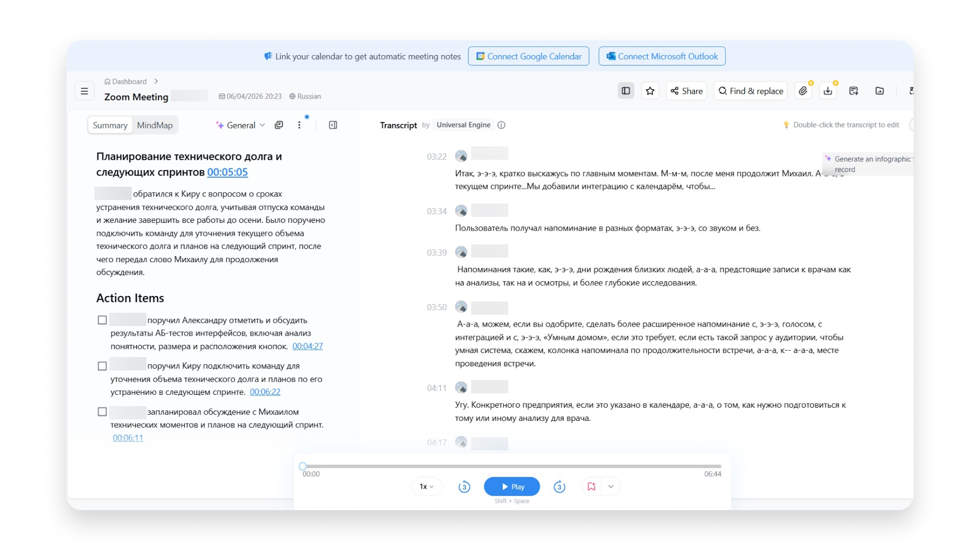This screenshot has height=551, width=980.
Task: Play the recording
Action: (512, 487)
